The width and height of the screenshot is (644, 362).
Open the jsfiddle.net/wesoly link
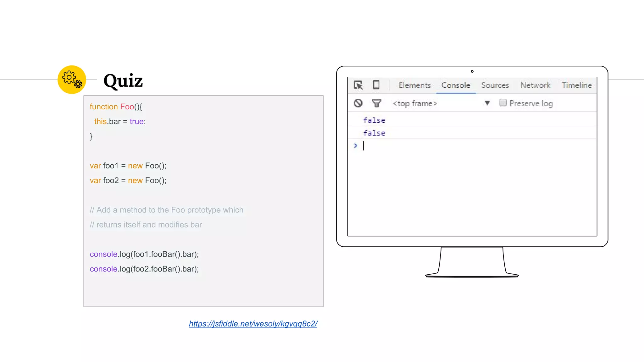pos(253,324)
